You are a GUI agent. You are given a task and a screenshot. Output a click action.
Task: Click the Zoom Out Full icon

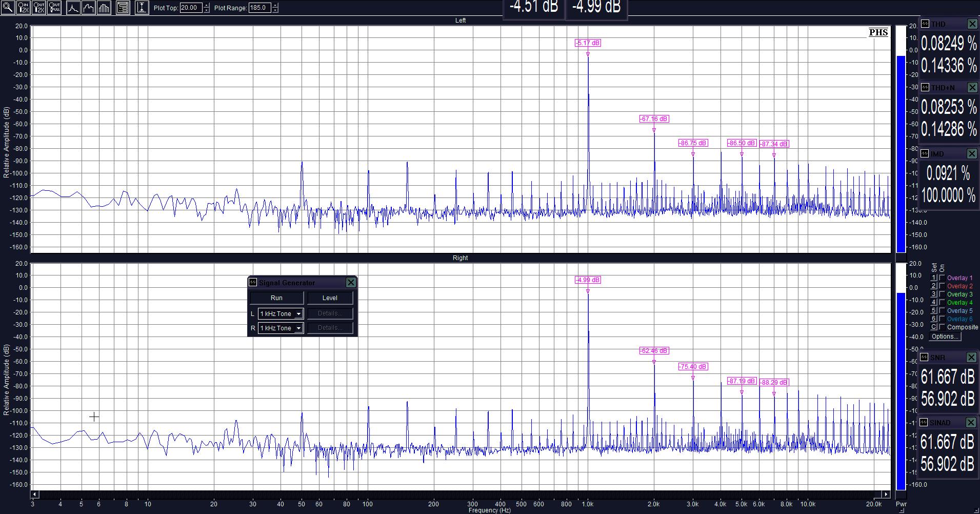click(x=54, y=8)
